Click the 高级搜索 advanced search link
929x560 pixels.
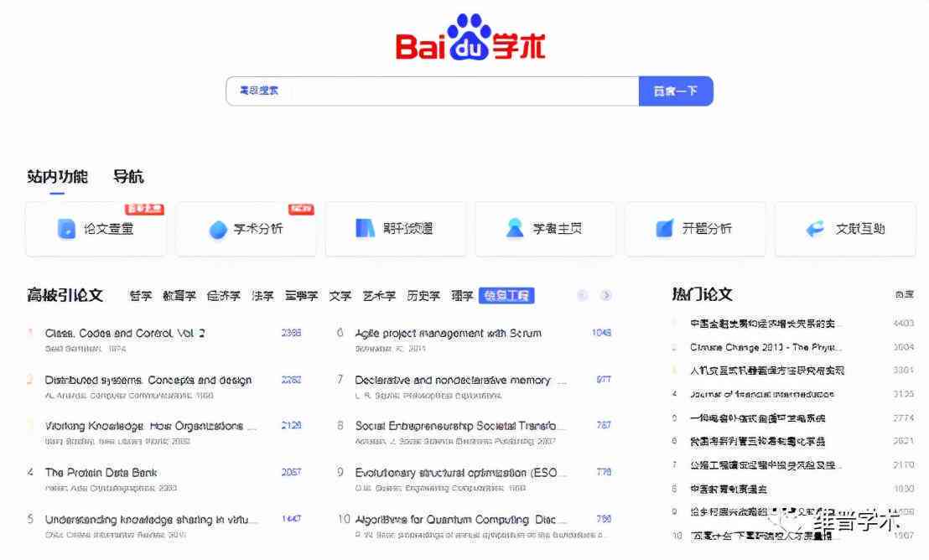tap(259, 91)
